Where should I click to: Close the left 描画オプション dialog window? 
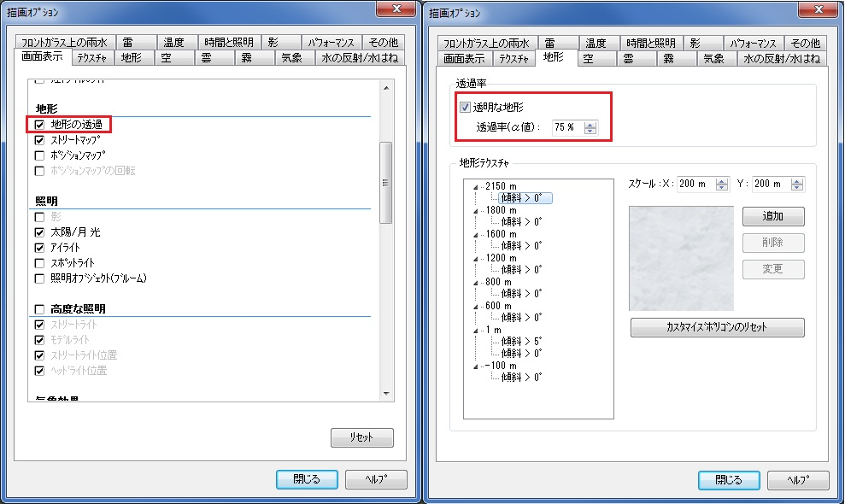coord(396,9)
